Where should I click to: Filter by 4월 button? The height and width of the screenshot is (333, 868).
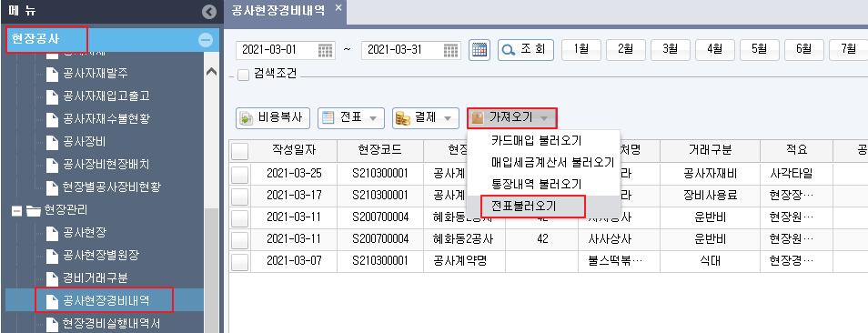[714, 49]
